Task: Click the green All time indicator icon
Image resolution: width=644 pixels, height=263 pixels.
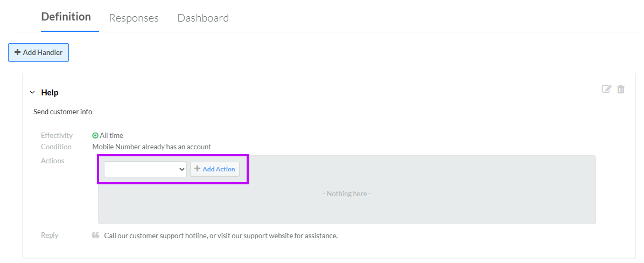Action: pyautogui.click(x=95, y=136)
